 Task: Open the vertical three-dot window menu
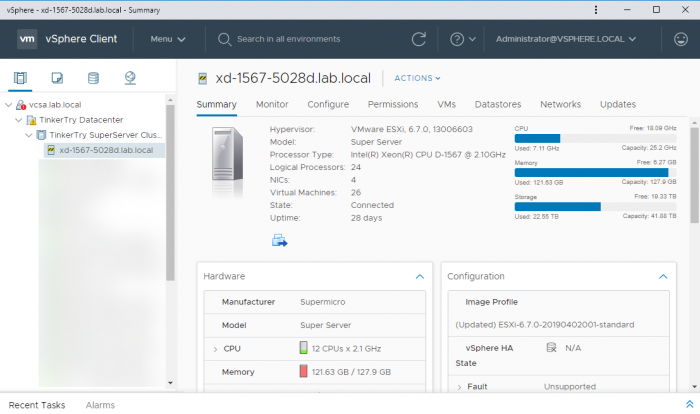coord(596,10)
